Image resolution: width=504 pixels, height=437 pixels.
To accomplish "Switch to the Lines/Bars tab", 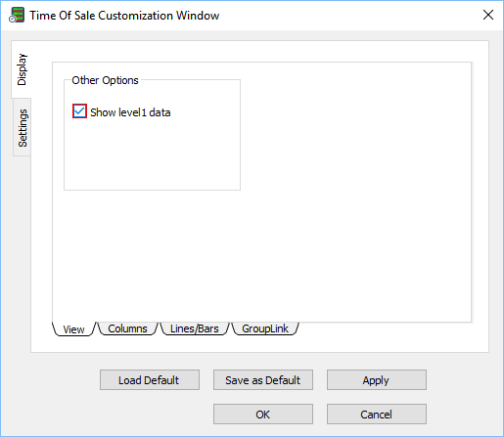I will (x=195, y=328).
